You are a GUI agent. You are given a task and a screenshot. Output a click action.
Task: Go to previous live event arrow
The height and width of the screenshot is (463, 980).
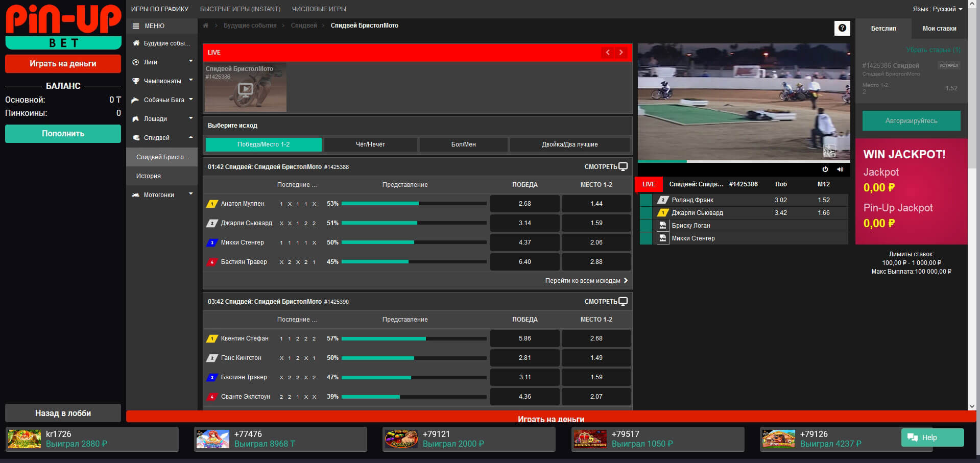coord(608,52)
